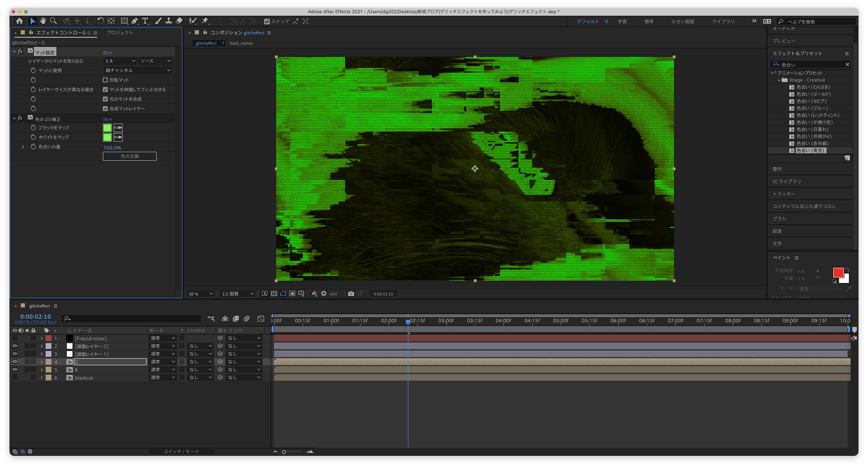Click the reset exposure icon below viewer
The height and width of the screenshot is (467, 868).
[x=324, y=294]
